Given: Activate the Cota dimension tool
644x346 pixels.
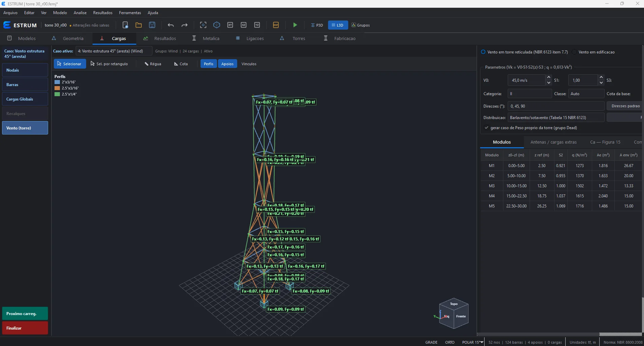Looking at the screenshot, I should [x=181, y=64].
